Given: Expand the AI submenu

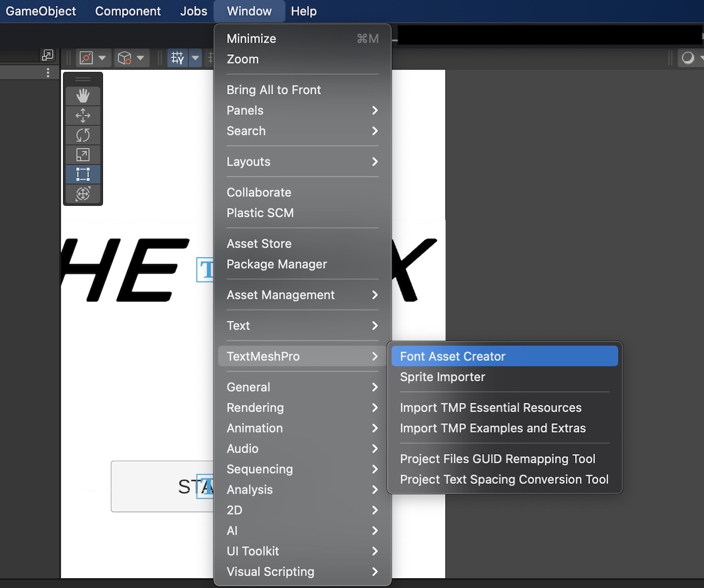Looking at the screenshot, I should click(x=302, y=531).
